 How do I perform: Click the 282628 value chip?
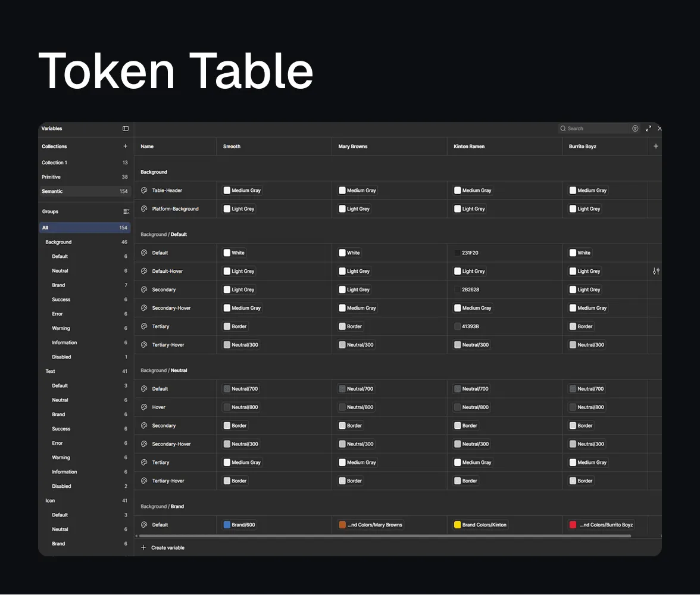[467, 289]
